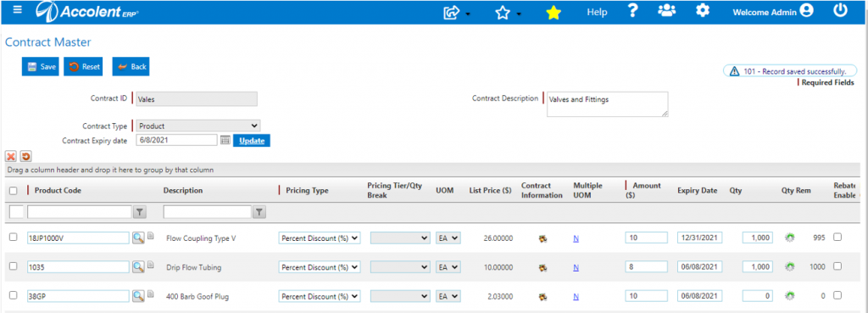
Task: Sort by Qty Rem column header
Action: pyautogui.click(x=796, y=191)
